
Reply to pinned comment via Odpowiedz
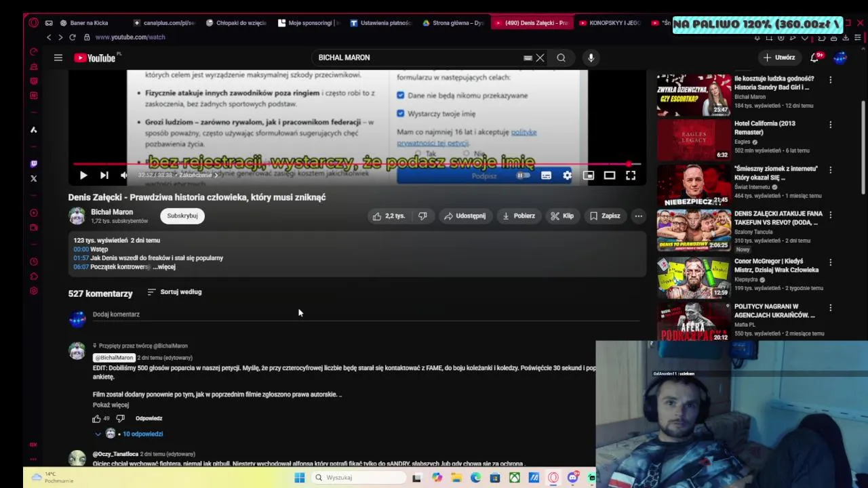tap(149, 418)
